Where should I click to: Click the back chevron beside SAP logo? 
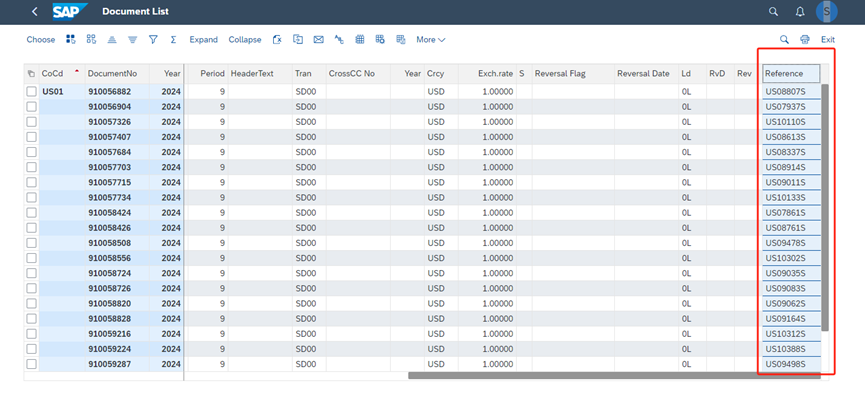pos(35,12)
